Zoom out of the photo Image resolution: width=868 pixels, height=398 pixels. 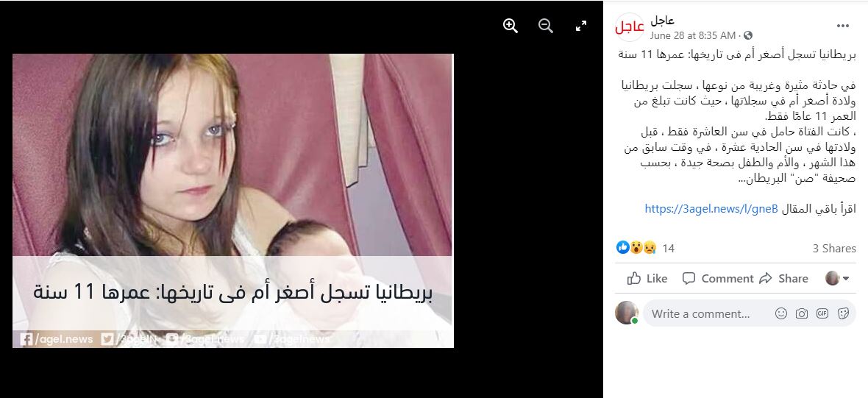coord(545,26)
